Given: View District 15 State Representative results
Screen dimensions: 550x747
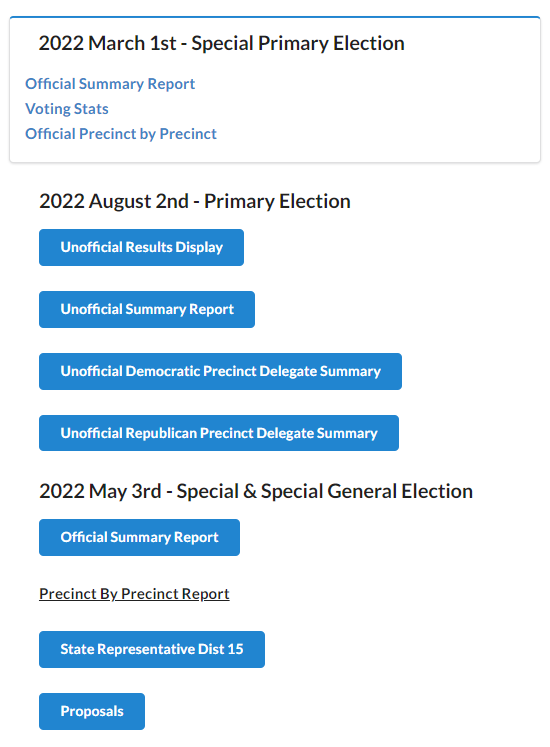Looking at the screenshot, I should [x=152, y=649].
